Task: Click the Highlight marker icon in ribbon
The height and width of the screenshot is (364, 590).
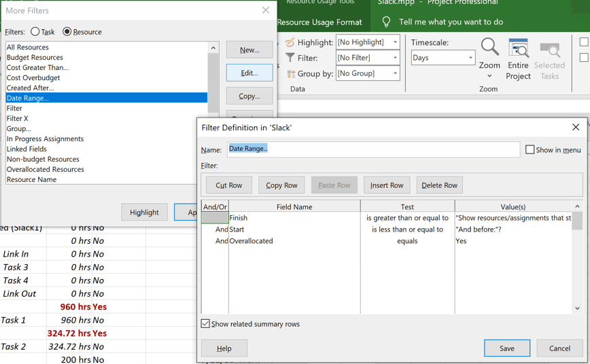Action: tap(290, 43)
